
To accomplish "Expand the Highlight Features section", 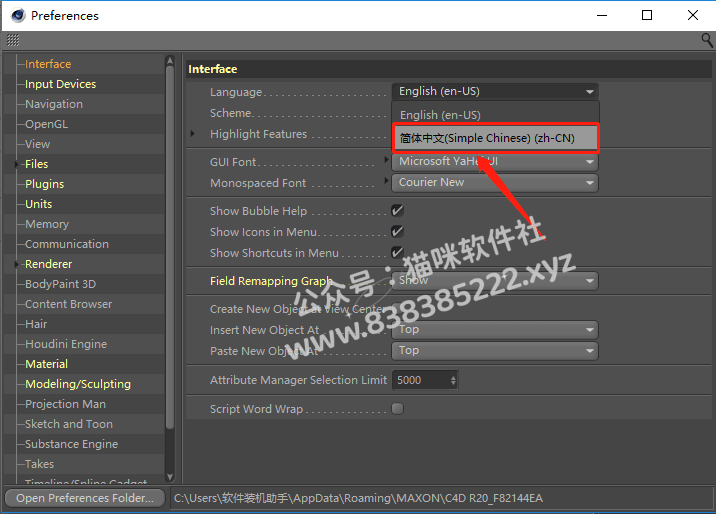I will point(192,134).
